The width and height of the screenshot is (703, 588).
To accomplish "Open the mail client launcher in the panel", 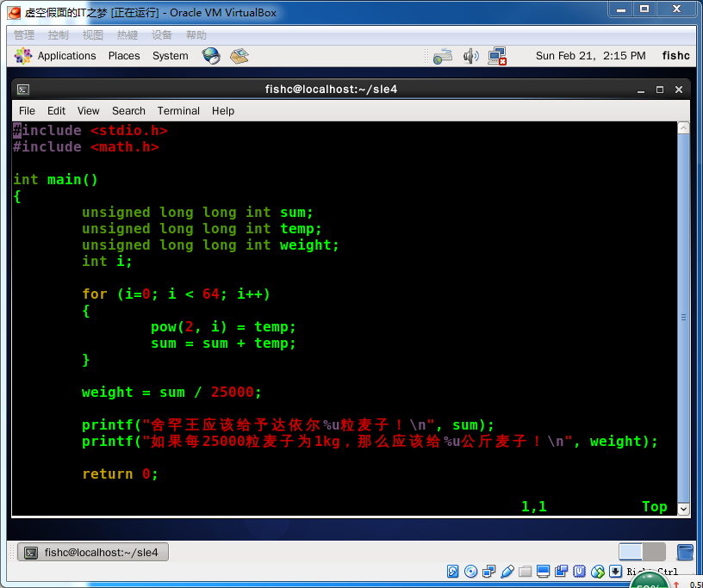I will [x=240, y=56].
